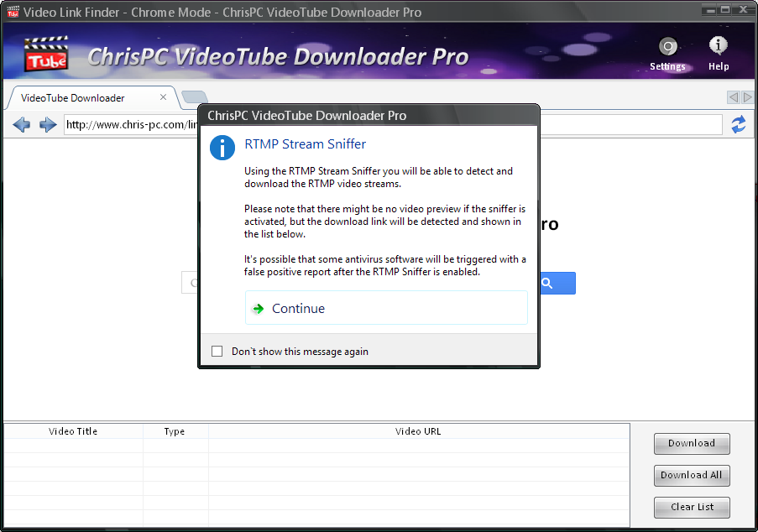Image resolution: width=758 pixels, height=532 pixels.
Task: Click the ChrisPC Tube logo
Action: pyautogui.click(x=46, y=54)
